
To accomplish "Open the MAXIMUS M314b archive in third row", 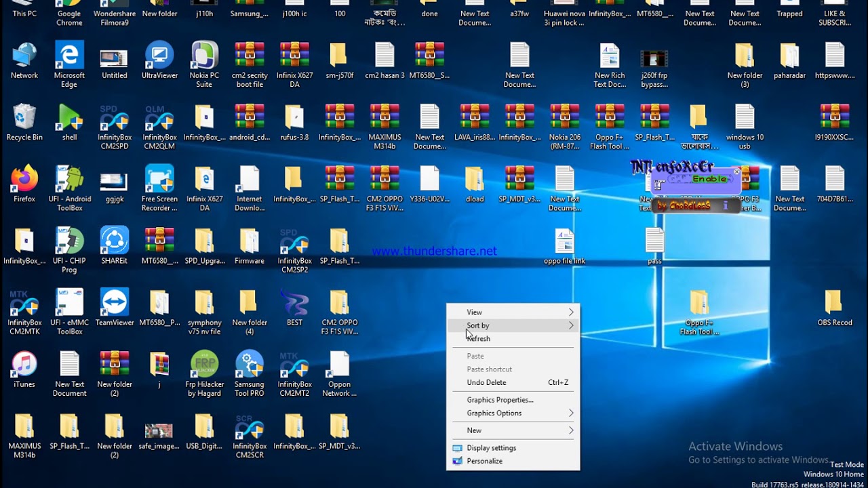I will 384,117.
